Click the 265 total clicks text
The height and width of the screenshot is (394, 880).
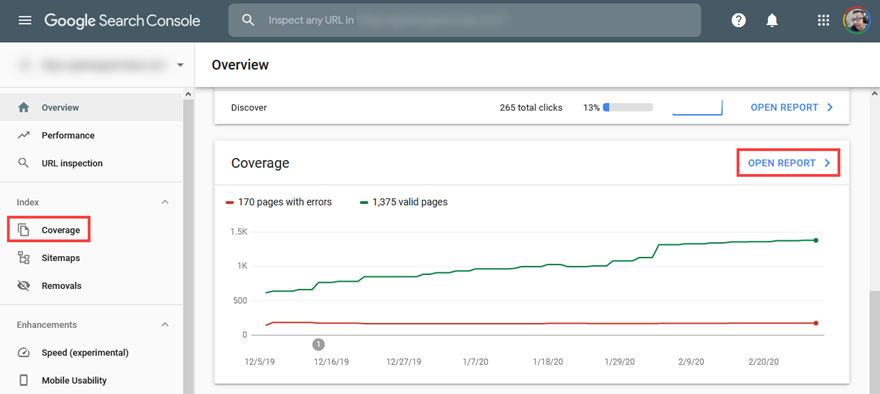pos(531,107)
